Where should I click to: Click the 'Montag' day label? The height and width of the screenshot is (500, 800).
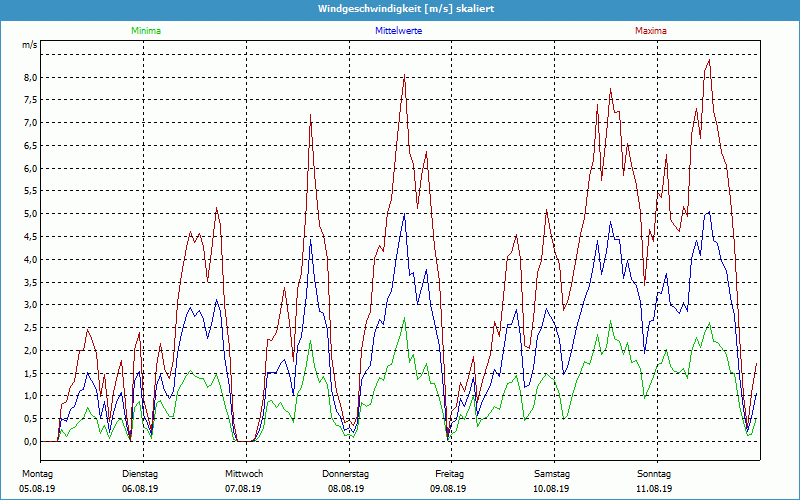point(37,474)
